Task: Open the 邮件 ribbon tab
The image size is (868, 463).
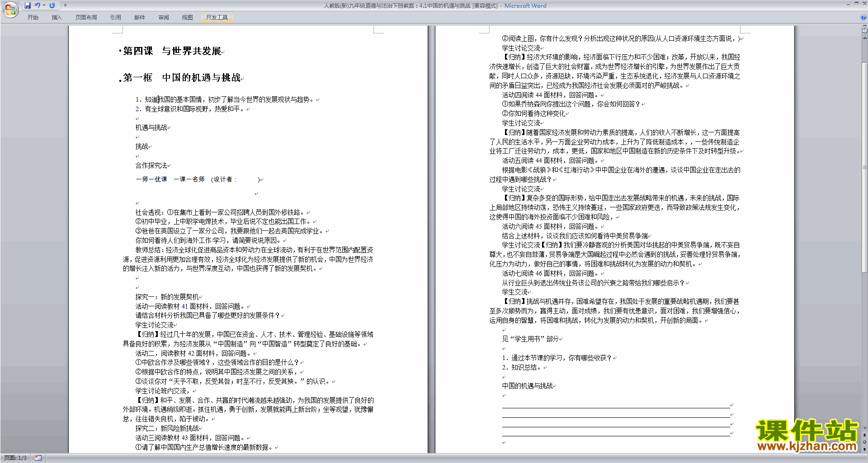Action: [140, 18]
